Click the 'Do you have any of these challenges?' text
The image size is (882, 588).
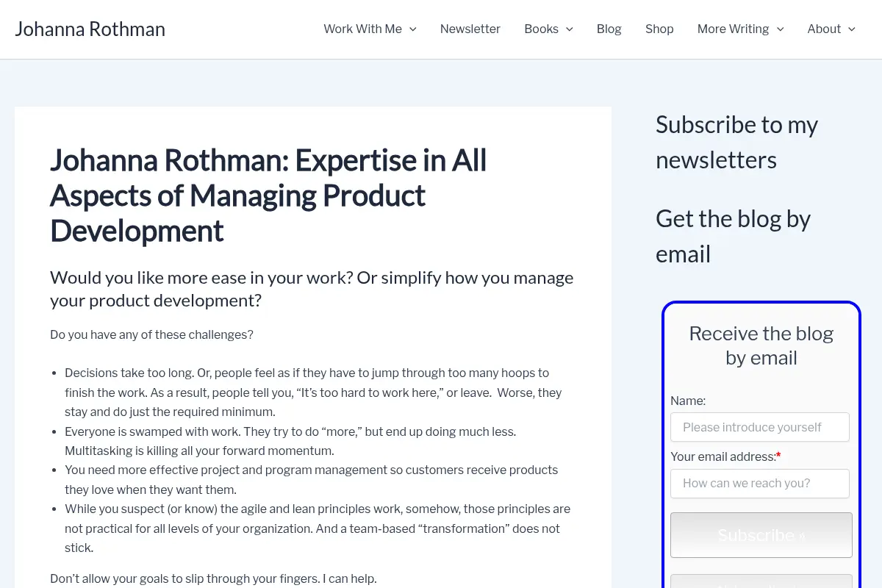[151, 334]
